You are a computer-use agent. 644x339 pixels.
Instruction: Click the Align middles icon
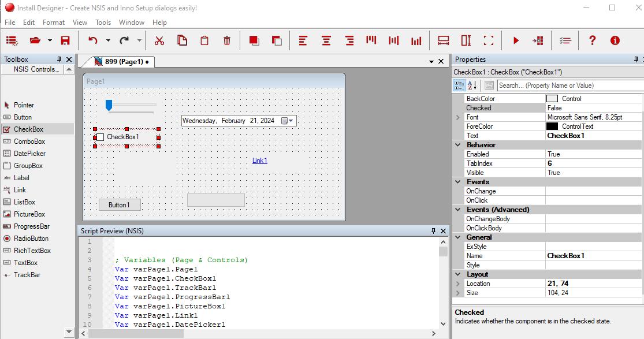(394, 40)
